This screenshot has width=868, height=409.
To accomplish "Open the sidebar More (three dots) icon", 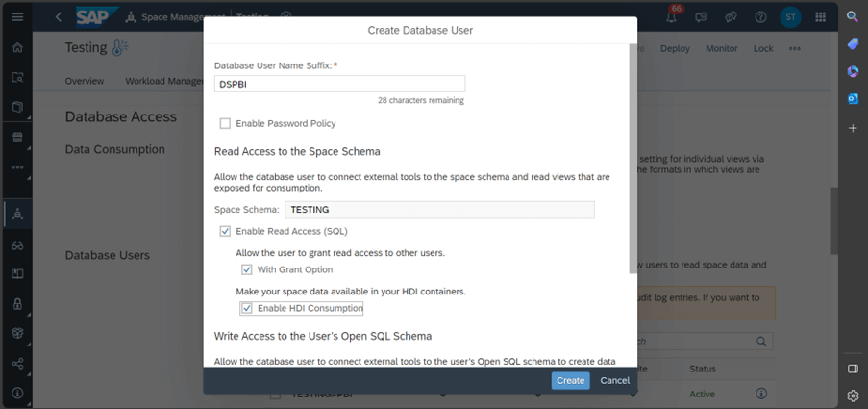I will point(17,166).
